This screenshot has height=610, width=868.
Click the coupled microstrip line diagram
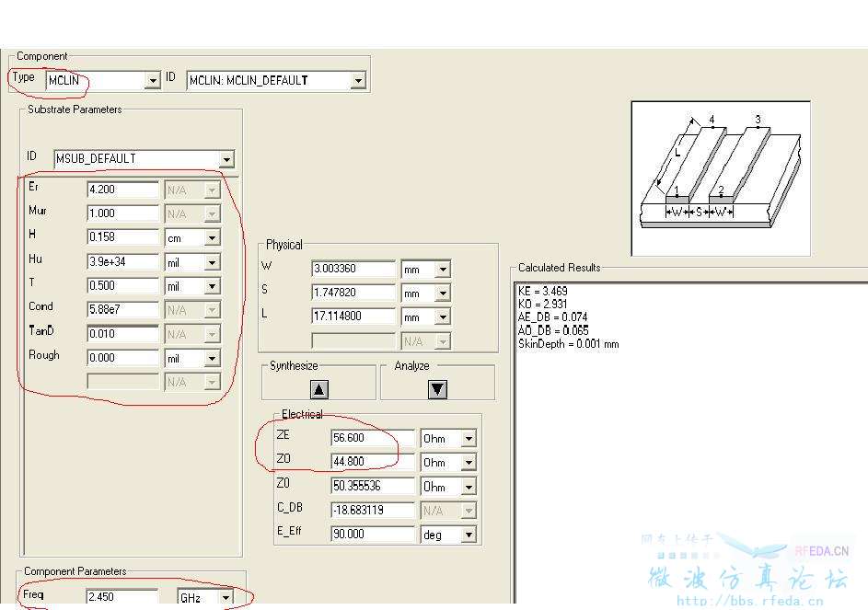[x=721, y=178]
